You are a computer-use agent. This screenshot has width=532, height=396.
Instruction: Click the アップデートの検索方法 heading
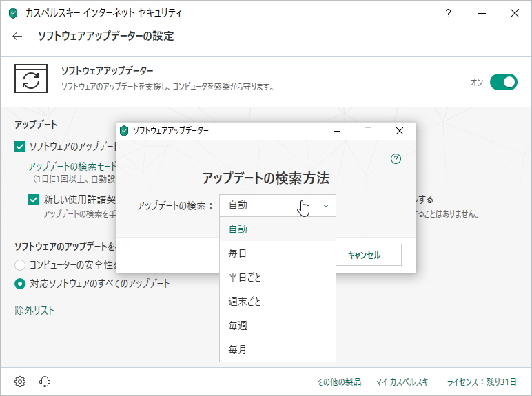point(266,178)
